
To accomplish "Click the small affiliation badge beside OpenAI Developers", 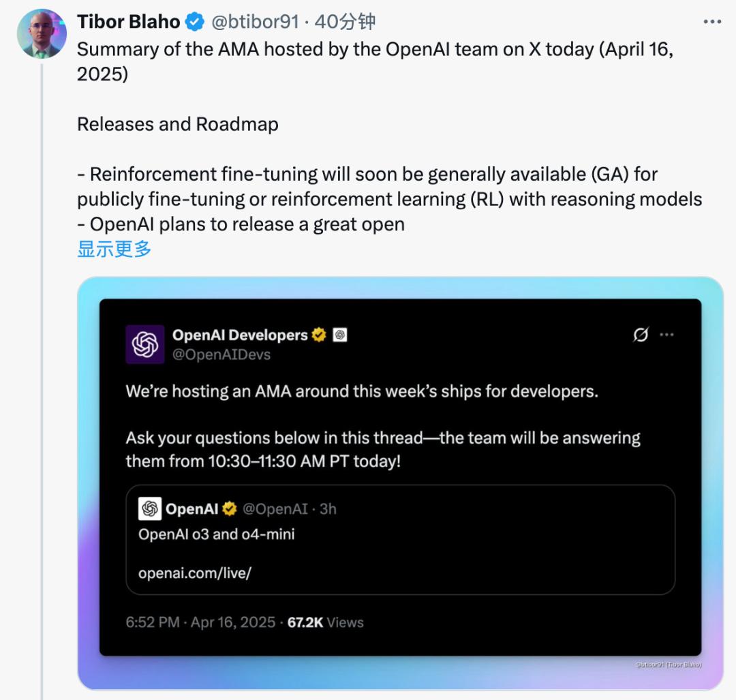I will pos(339,335).
